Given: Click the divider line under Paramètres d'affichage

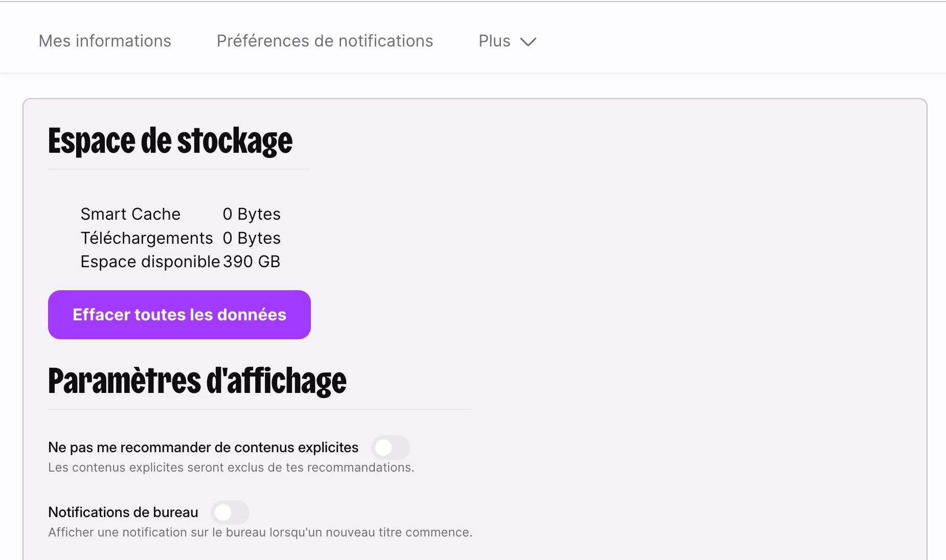Looking at the screenshot, I should (x=260, y=409).
